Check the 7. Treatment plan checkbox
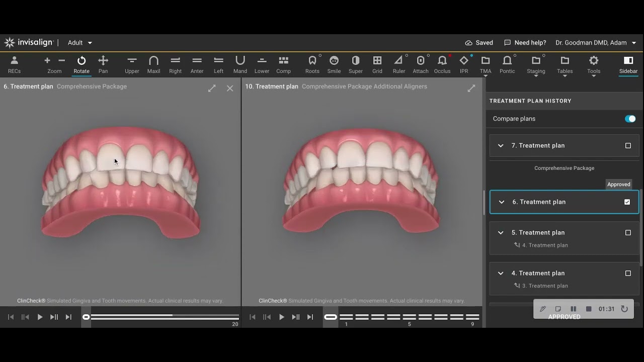 [x=628, y=146]
